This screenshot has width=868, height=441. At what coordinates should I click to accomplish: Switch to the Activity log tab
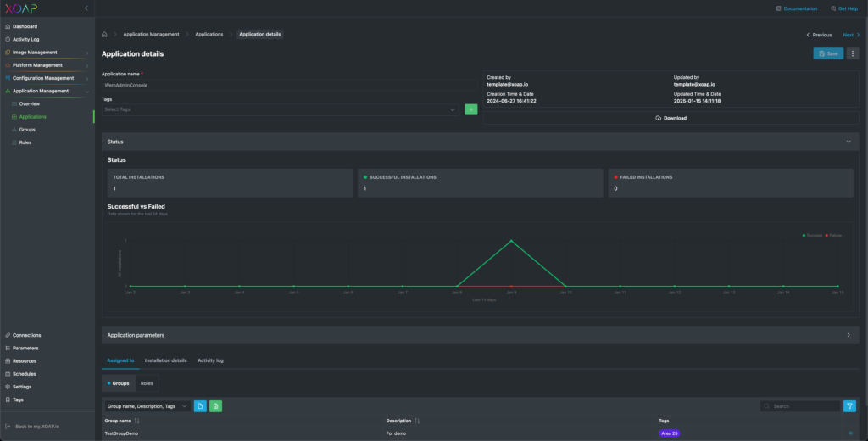point(210,360)
